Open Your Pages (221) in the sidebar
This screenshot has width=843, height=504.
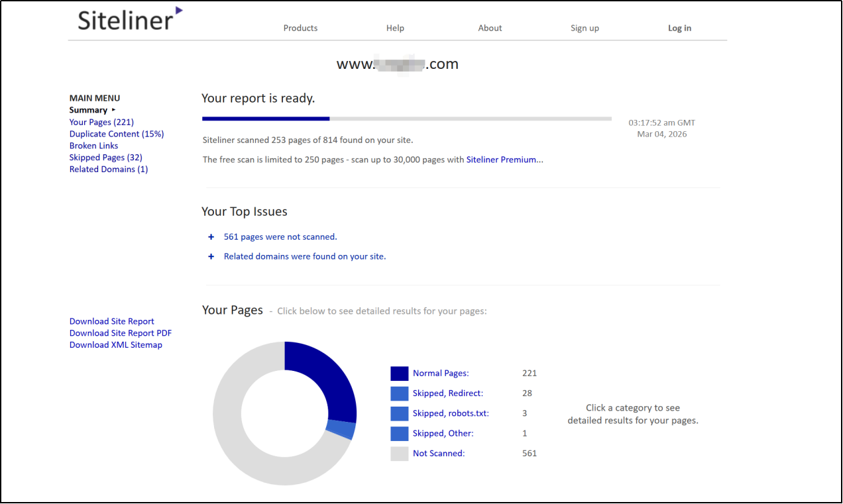tap(101, 122)
